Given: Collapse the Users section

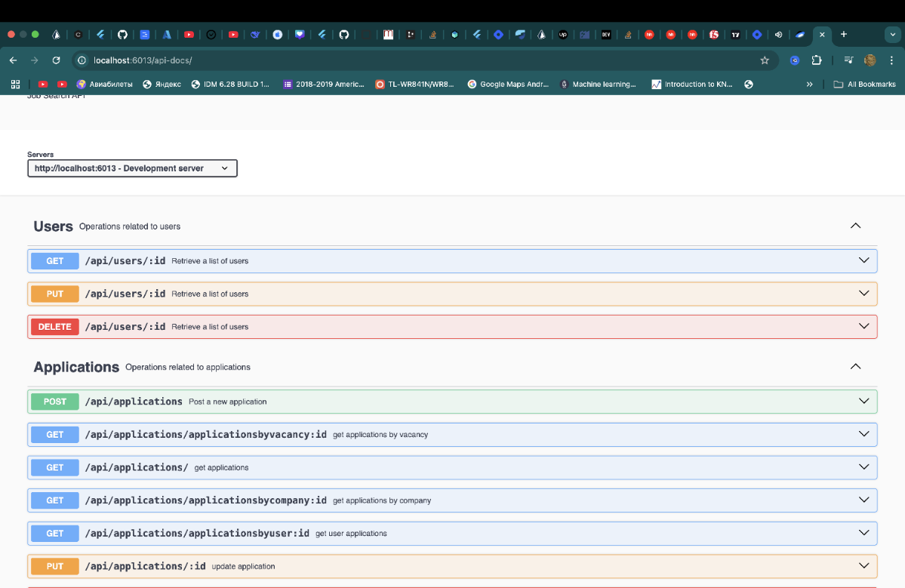Looking at the screenshot, I should click(855, 226).
